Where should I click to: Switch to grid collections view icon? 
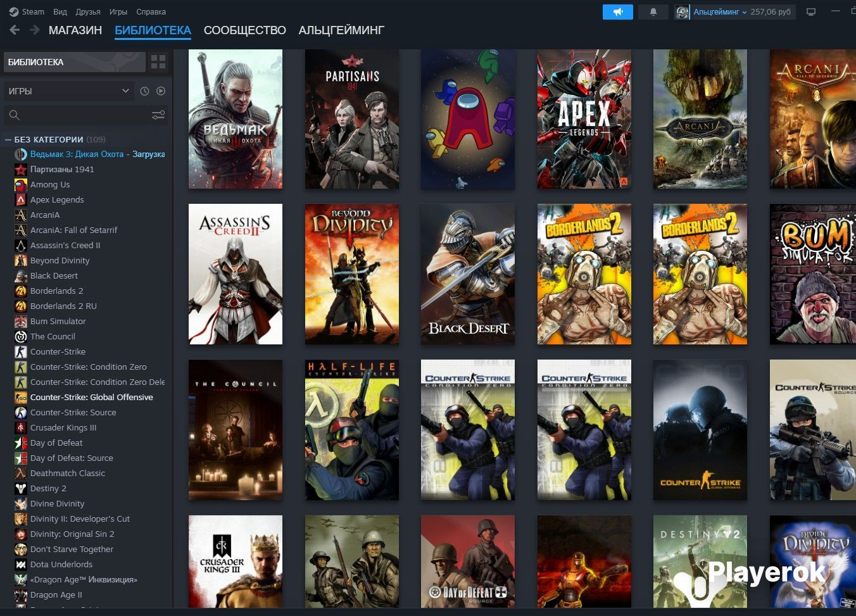158,62
